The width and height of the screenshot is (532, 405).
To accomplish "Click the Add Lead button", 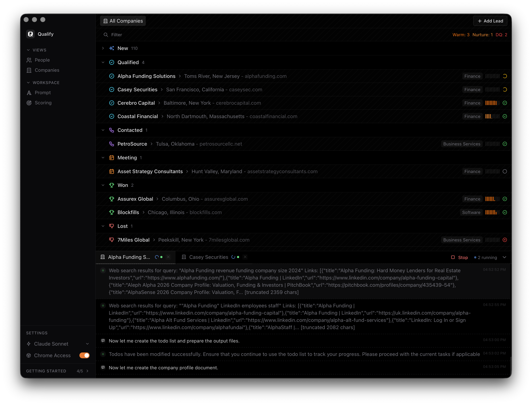I will click(x=490, y=21).
